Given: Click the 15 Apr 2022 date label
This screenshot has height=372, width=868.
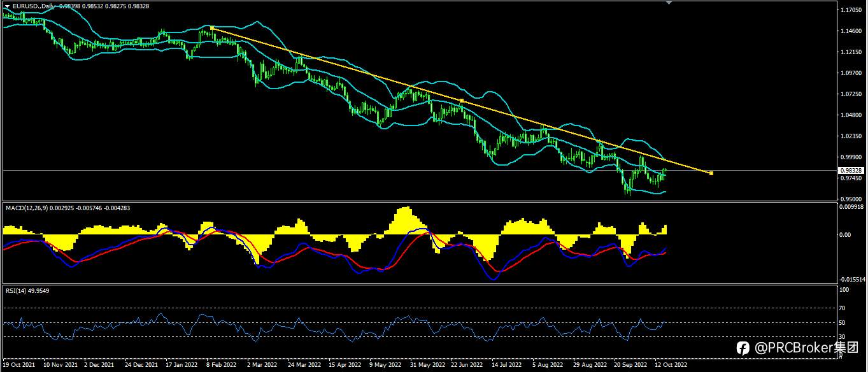Looking at the screenshot, I should [344, 366].
